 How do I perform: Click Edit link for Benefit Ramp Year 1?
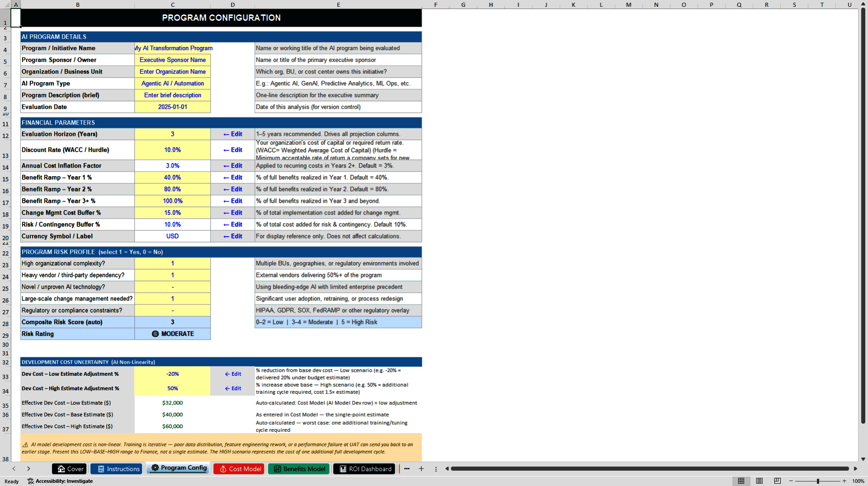(x=233, y=178)
